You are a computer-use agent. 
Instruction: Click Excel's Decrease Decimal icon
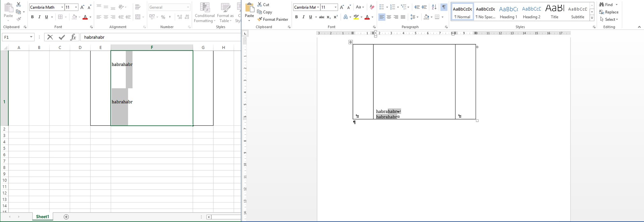click(x=187, y=17)
